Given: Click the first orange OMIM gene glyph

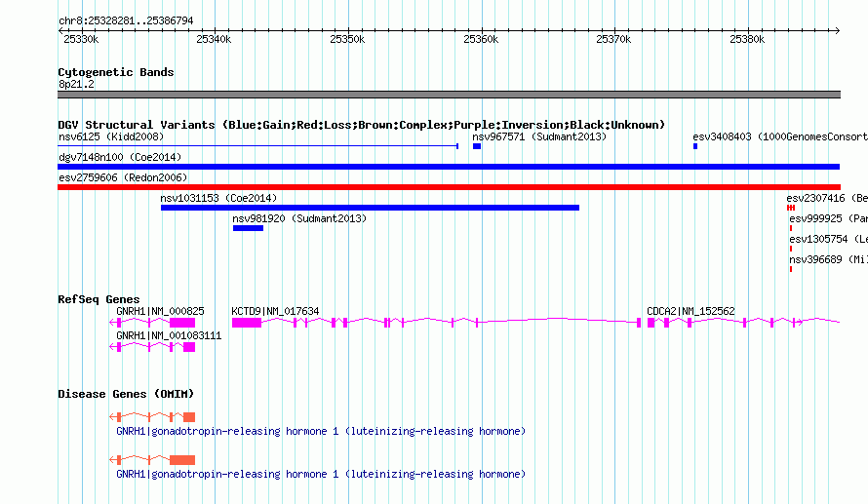Looking at the screenshot, I should (x=152, y=416).
